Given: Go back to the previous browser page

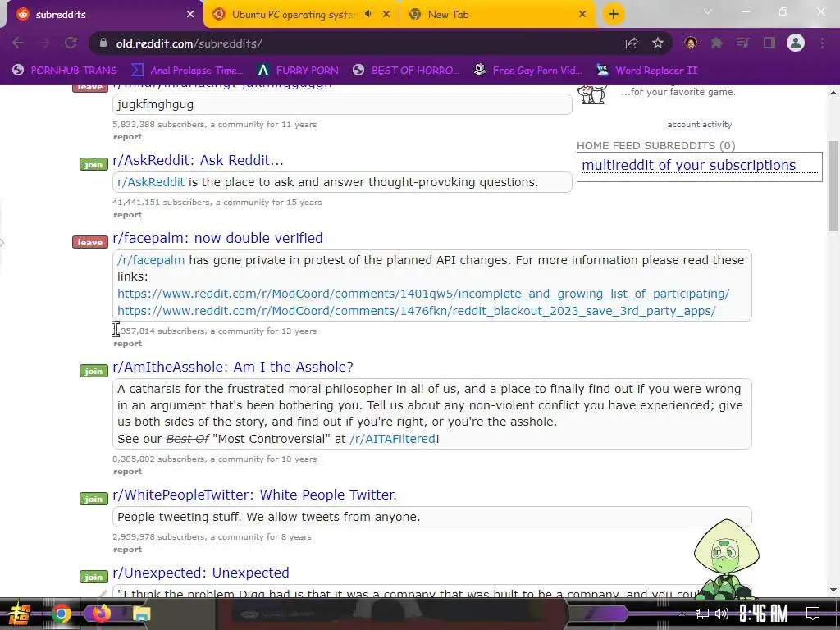Looking at the screenshot, I should 18,43.
